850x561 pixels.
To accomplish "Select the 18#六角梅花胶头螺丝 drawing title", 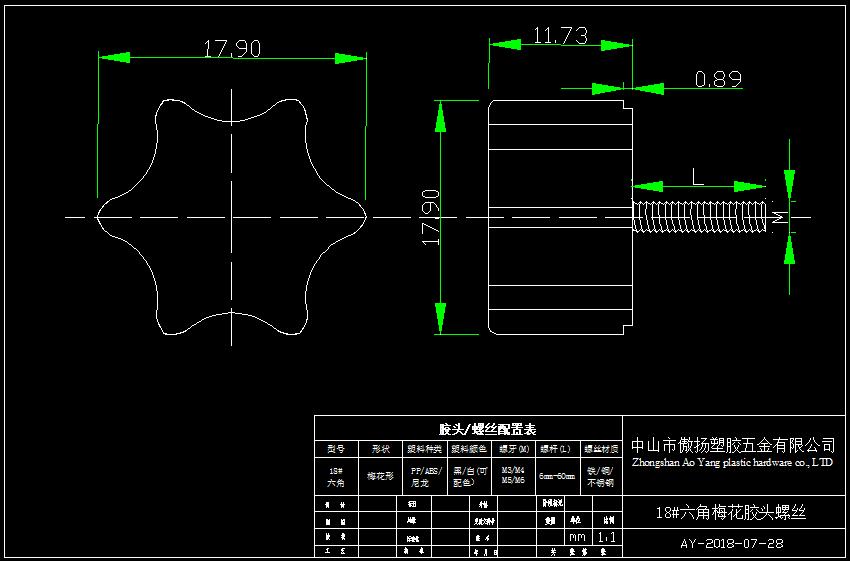I will pos(731,512).
